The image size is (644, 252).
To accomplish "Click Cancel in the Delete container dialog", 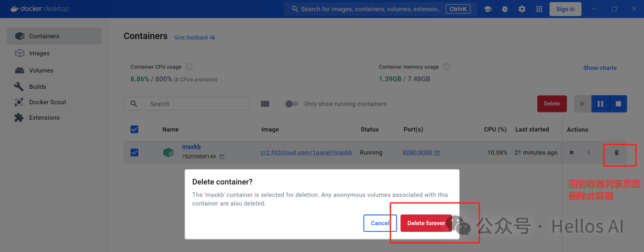I will tap(380, 223).
